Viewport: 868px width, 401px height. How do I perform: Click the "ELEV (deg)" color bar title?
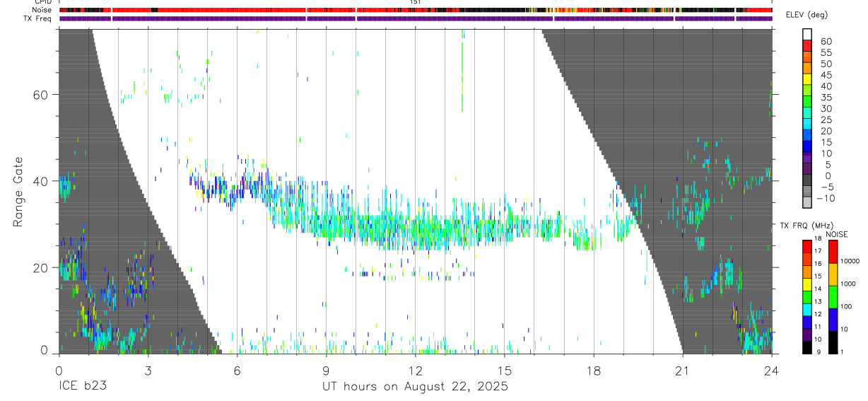[x=807, y=15]
